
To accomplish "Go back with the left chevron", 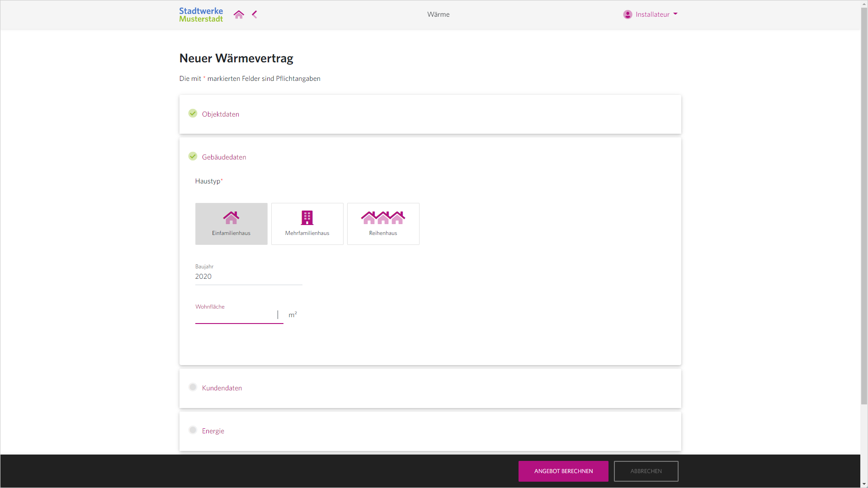I will point(255,14).
